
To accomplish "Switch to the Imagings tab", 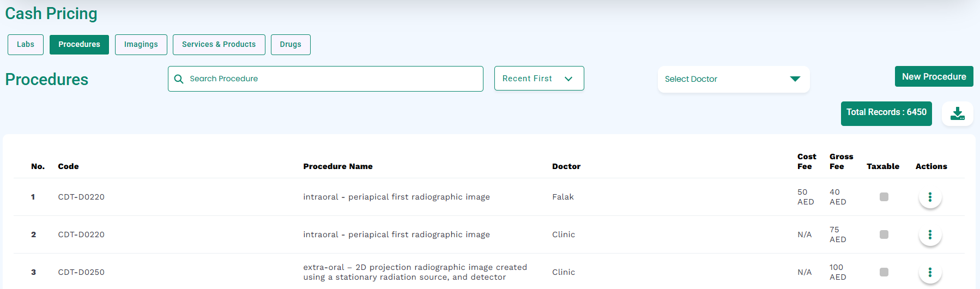I will (x=141, y=45).
